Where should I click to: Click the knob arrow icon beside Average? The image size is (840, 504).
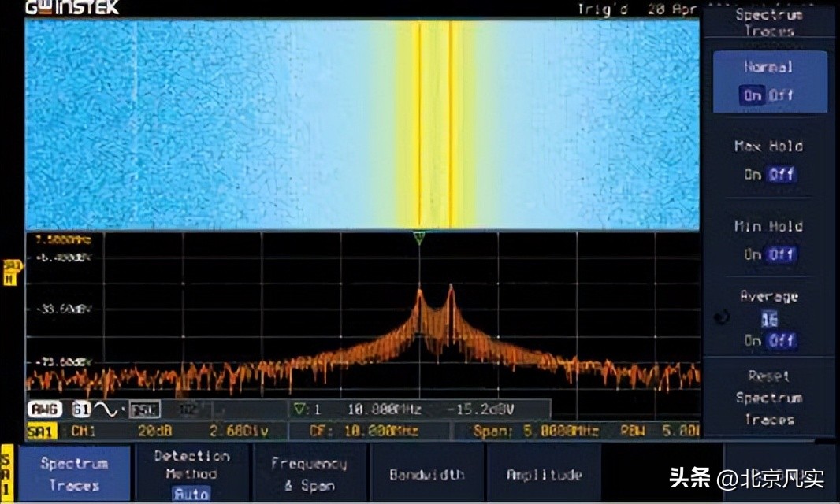pos(720,317)
